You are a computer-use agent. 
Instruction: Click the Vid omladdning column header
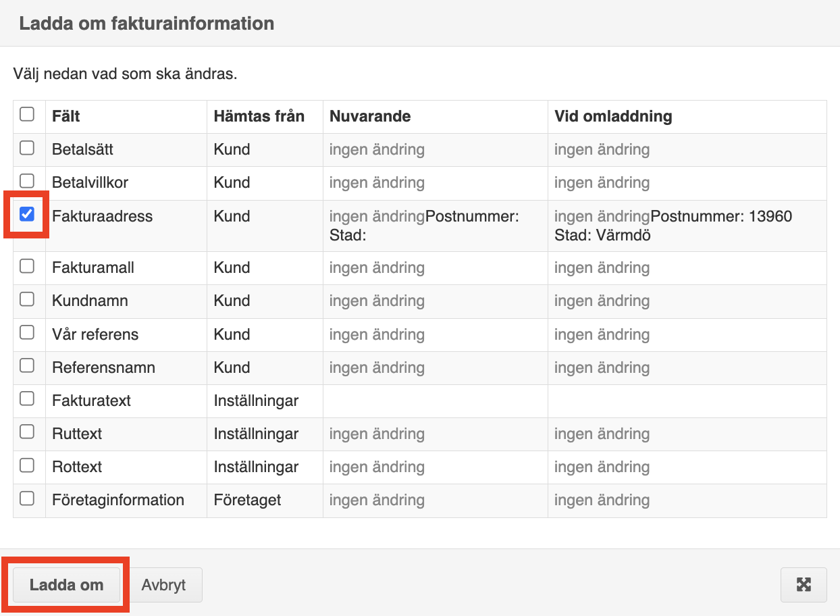pos(613,116)
